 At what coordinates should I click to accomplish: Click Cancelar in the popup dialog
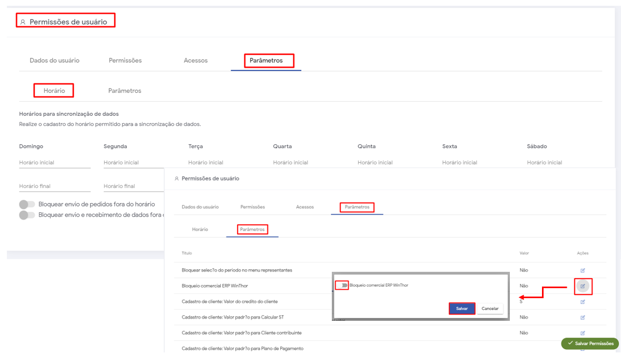[490, 309]
